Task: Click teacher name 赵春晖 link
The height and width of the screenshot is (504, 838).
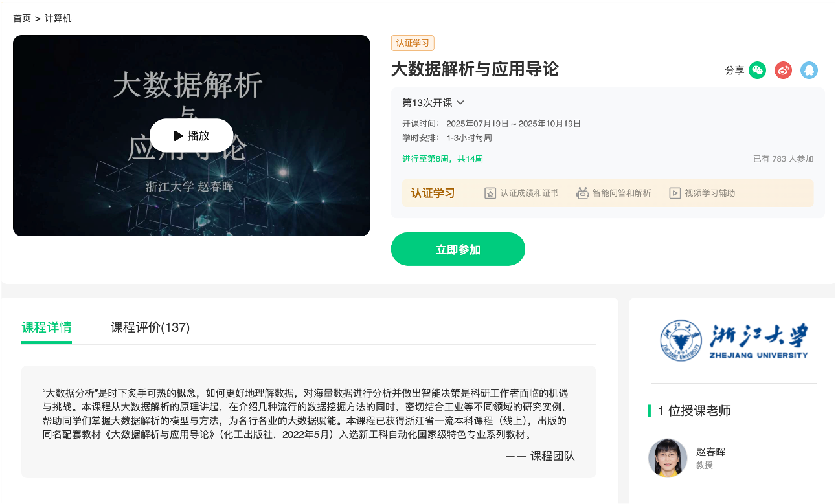Action: [710, 452]
